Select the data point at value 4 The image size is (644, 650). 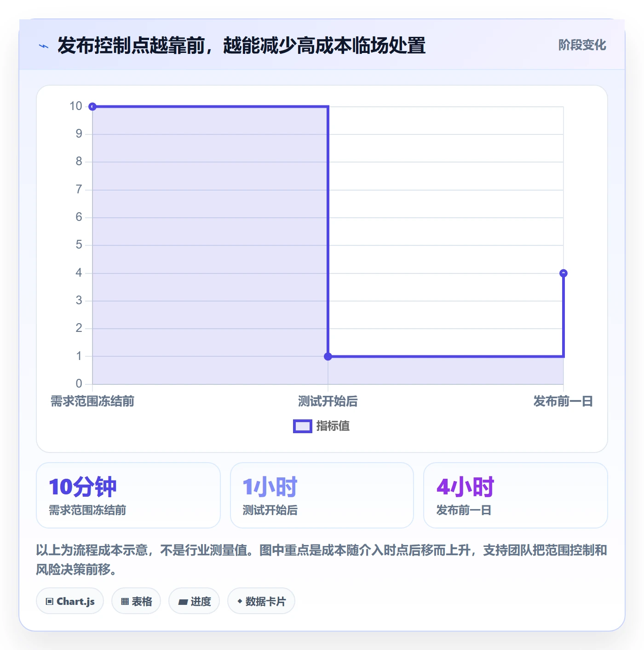tap(563, 273)
